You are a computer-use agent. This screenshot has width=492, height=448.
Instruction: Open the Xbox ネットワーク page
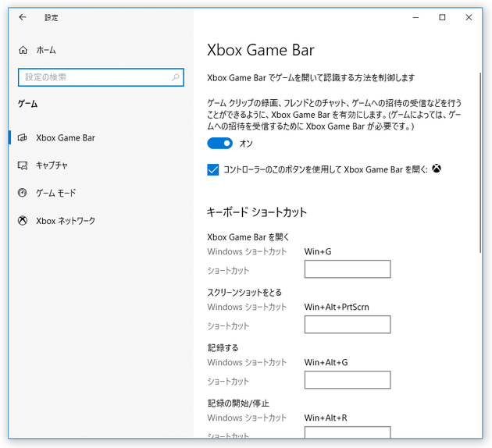[101, 221]
